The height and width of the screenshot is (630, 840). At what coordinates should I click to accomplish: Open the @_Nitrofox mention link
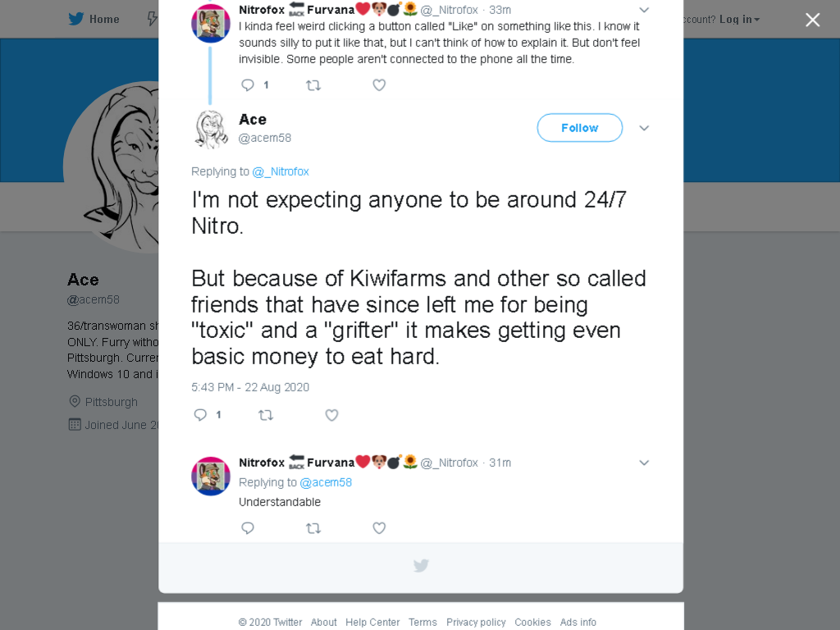click(281, 171)
